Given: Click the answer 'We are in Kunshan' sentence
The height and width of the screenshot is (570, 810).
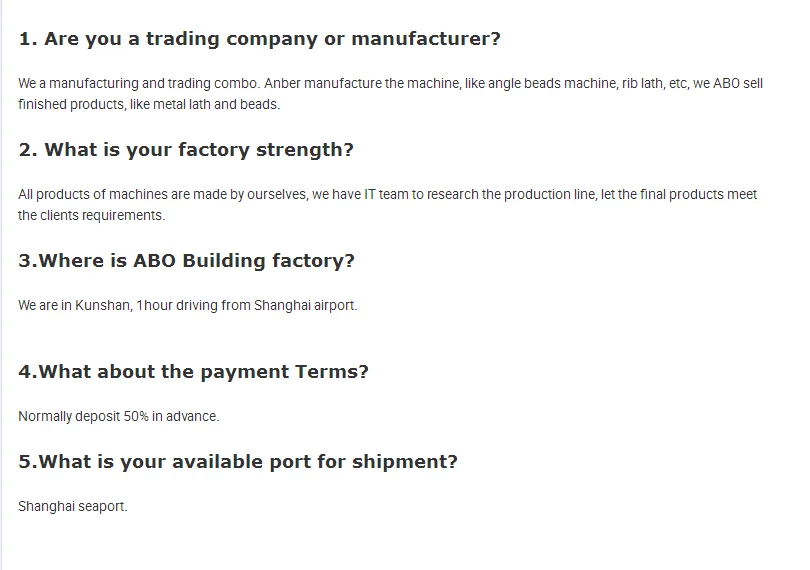Looking at the screenshot, I should pos(187,305).
